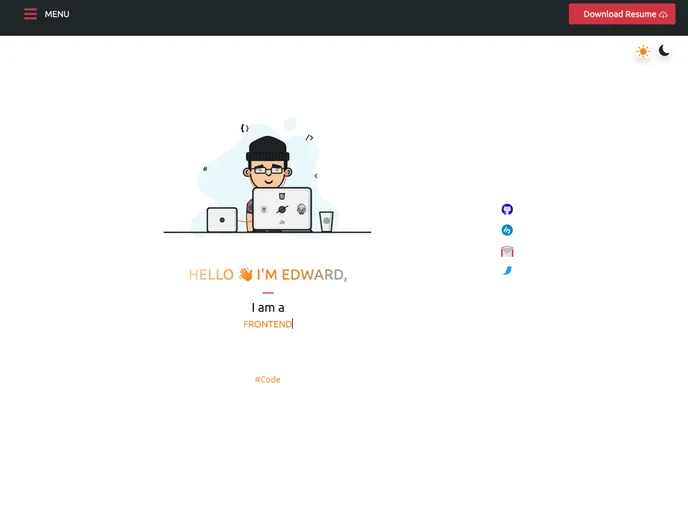Screen dimensions: 688x512
Task: Visit the LinkedIn profile icon
Action: (x=507, y=230)
